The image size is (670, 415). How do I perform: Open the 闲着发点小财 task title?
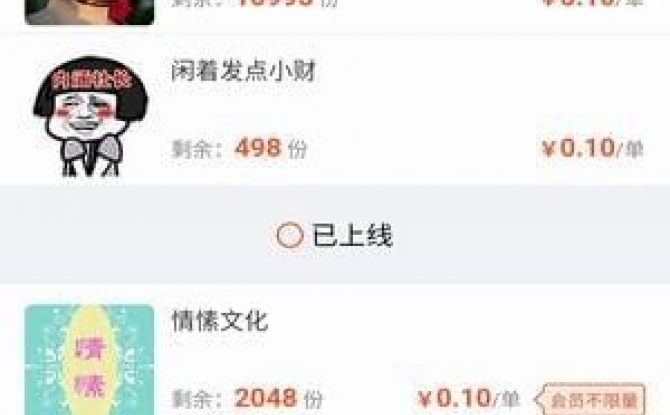(x=244, y=71)
